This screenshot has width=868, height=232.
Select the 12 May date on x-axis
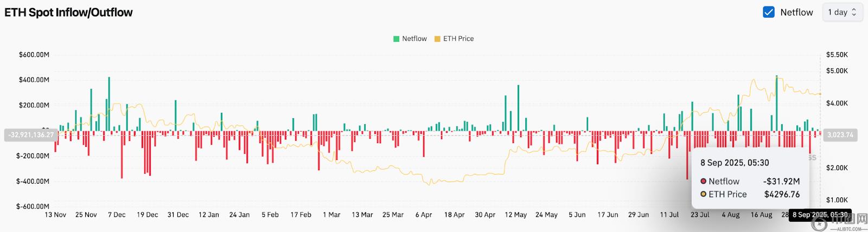click(515, 215)
